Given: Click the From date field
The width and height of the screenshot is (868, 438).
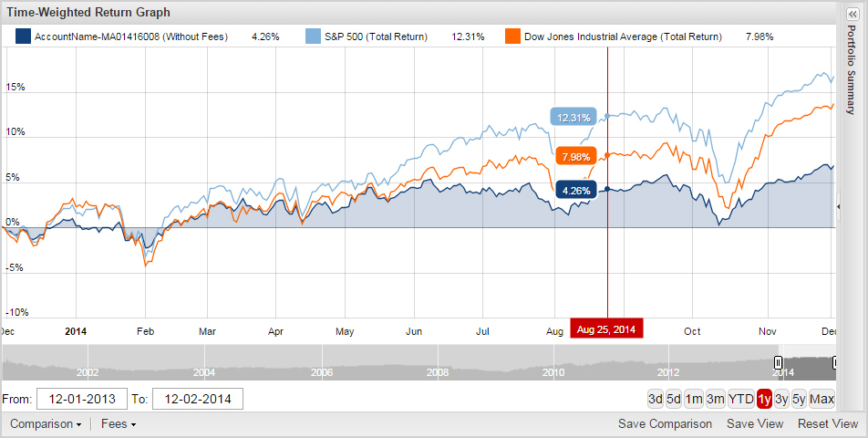Looking at the screenshot, I should click(82, 399).
